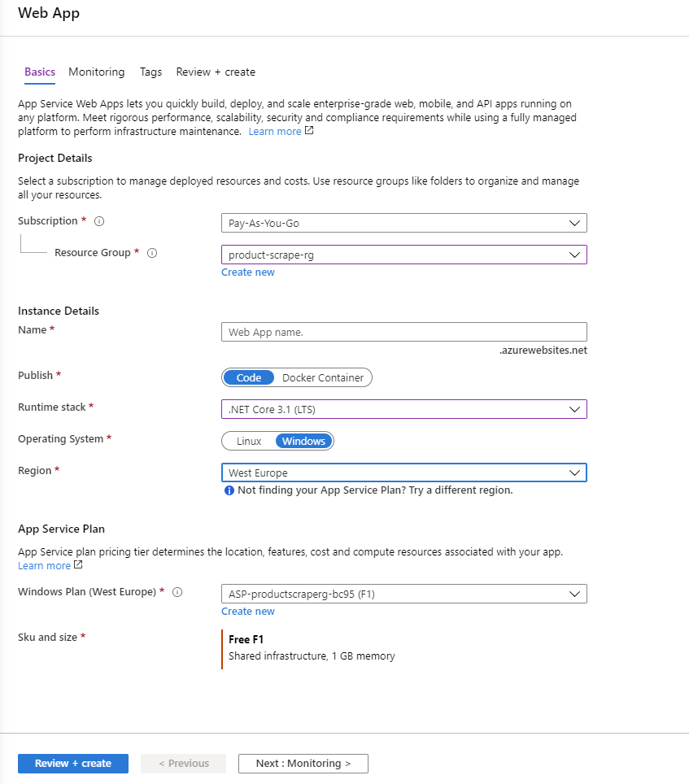This screenshot has height=784, width=689.
Task: Click the Subscription info icon
Action: click(x=99, y=221)
